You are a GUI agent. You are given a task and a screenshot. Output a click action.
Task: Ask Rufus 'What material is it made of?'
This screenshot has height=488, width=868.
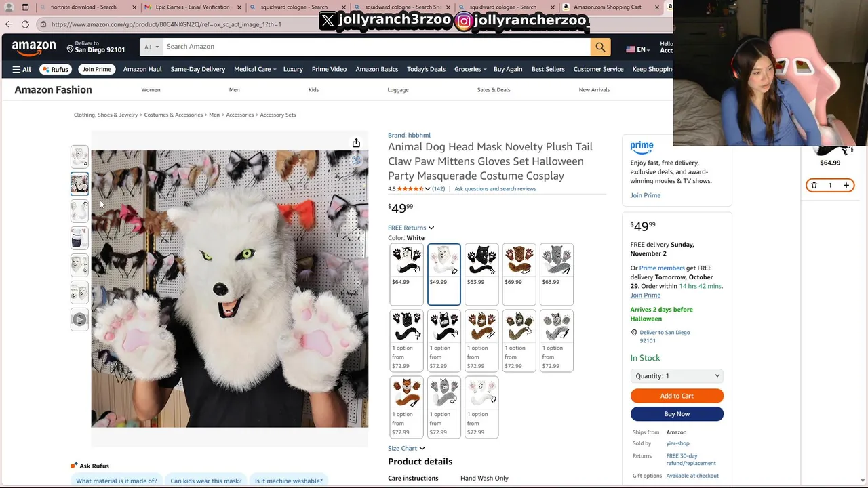[117, 481]
